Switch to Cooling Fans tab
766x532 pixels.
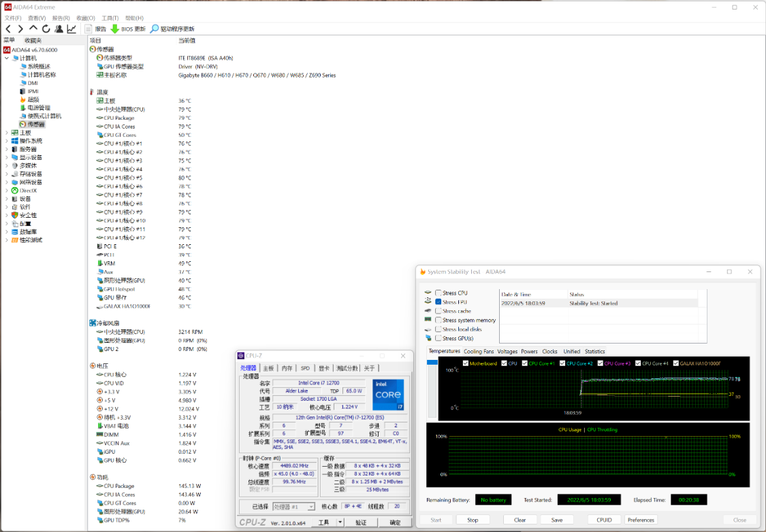click(479, 352)
